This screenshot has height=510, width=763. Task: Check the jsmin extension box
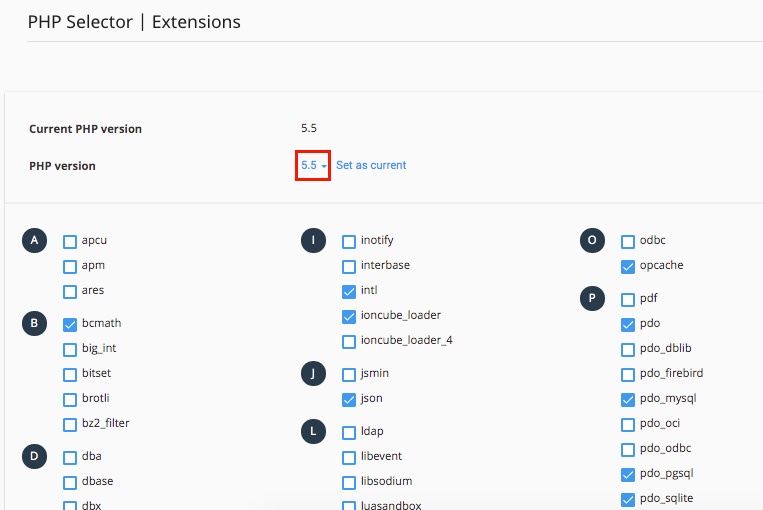[349, 375]
